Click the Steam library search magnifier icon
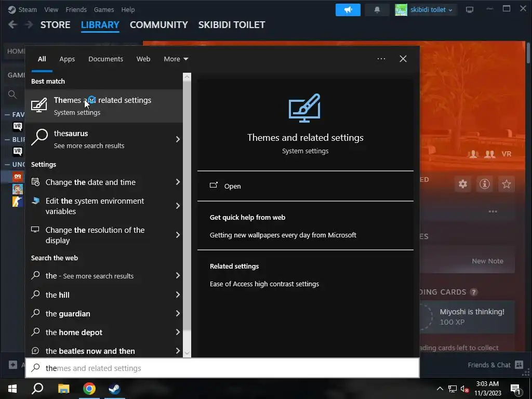This screenshot has height=399, width=532. [12, 95]
